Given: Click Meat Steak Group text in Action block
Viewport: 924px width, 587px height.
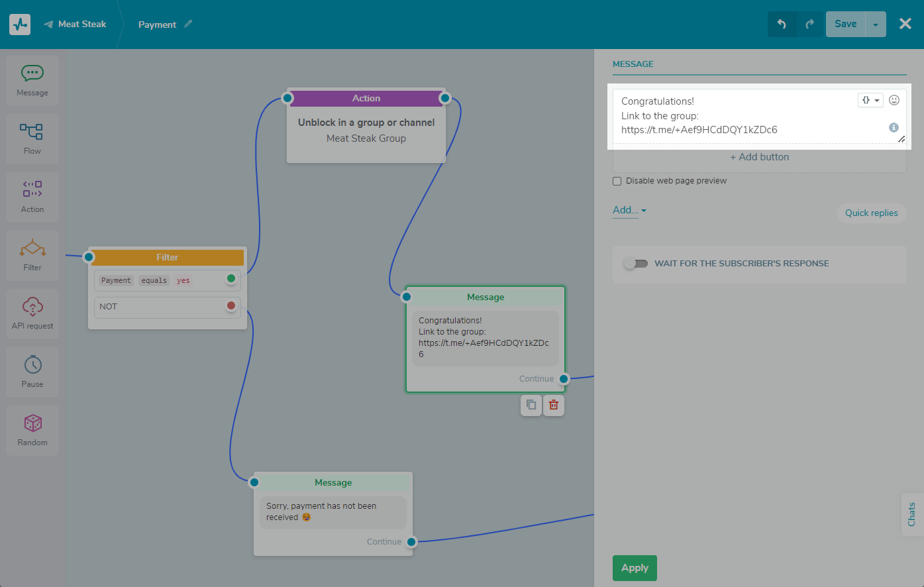Looking at the screenshot, I should (366, 138).
